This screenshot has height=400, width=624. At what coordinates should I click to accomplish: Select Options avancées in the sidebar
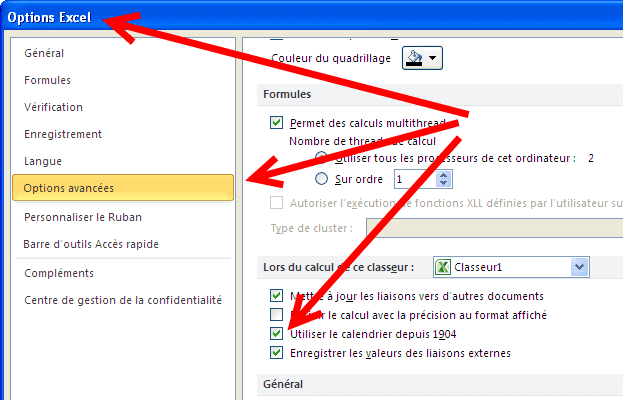(x=123, y=187)
